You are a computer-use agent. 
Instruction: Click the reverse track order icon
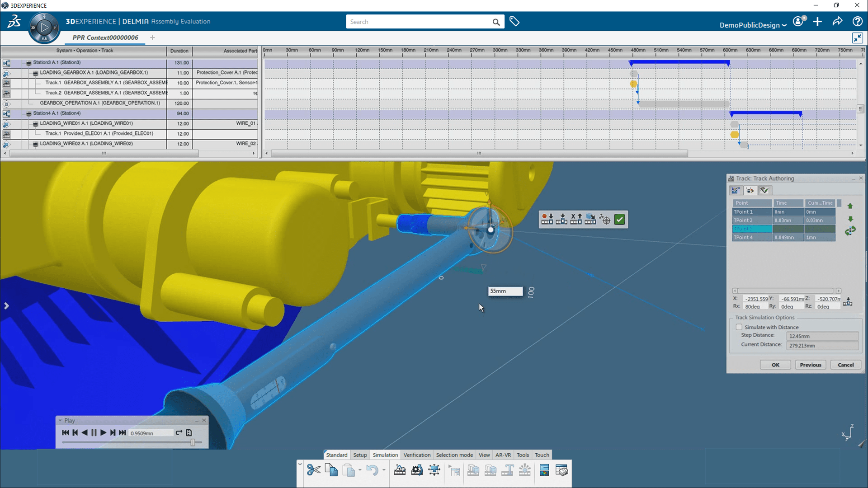click(850, 231)
